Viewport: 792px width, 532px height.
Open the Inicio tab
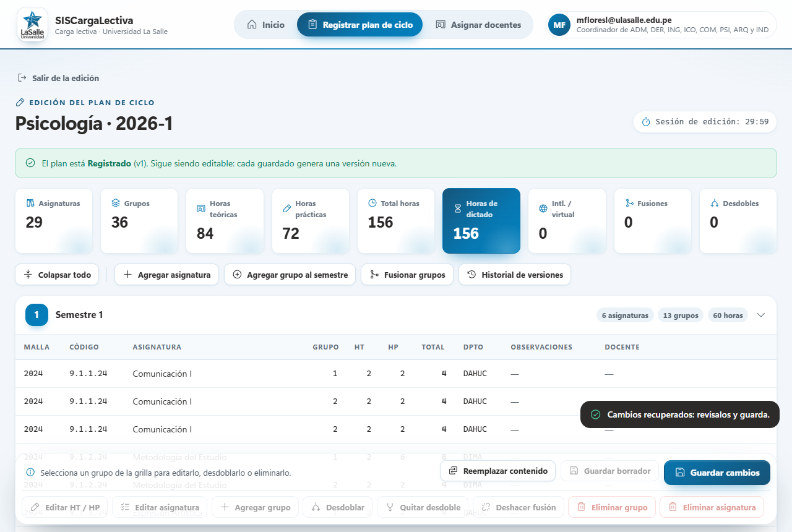point(266,25)
